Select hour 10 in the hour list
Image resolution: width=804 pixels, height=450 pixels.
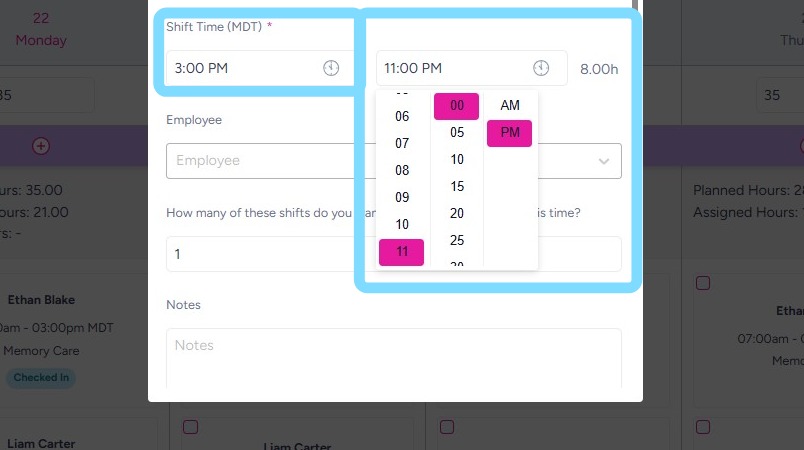click(402, 225)
